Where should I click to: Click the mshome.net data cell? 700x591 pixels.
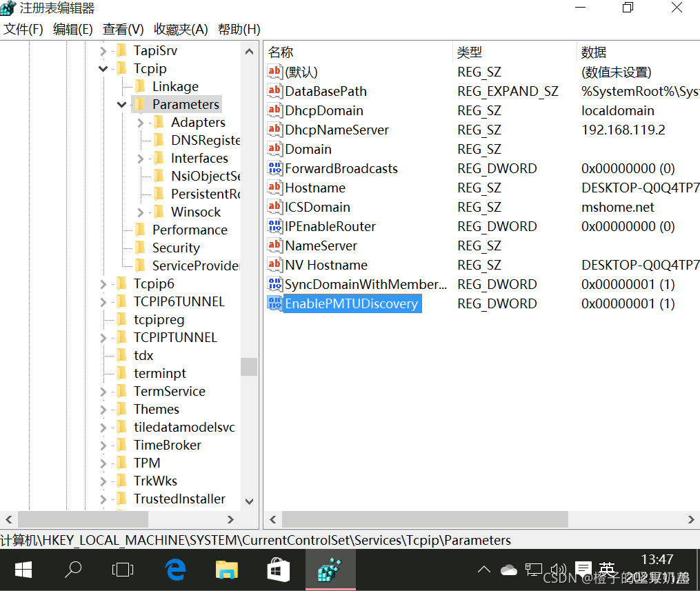(x=618, y=207)
